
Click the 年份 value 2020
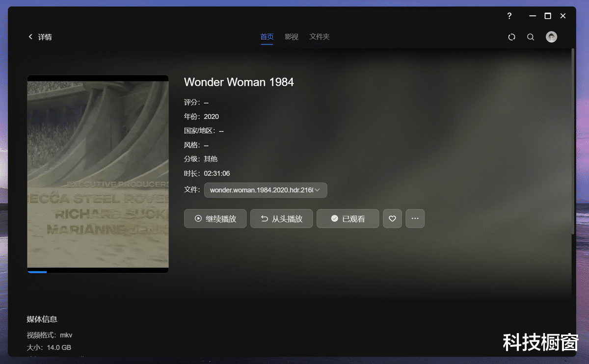[212, 117]
